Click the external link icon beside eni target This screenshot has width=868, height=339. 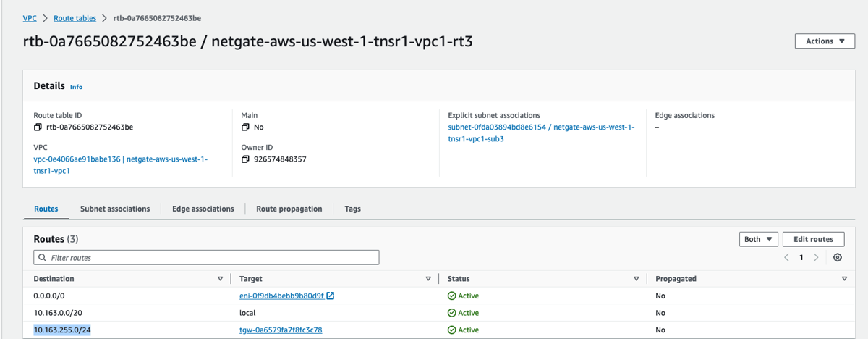(x=331, y=296)
